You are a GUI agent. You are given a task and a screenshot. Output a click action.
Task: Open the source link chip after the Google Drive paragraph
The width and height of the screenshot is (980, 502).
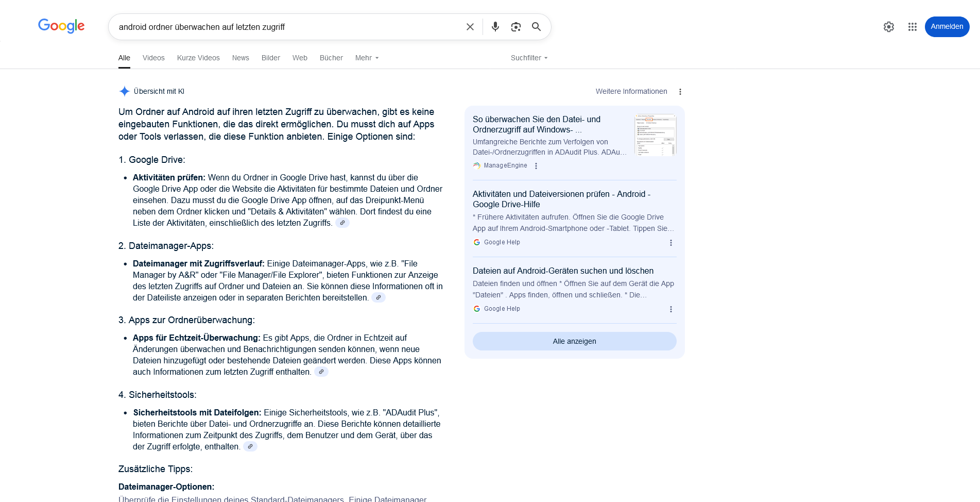pyautogui.click(x=342, y=223)
